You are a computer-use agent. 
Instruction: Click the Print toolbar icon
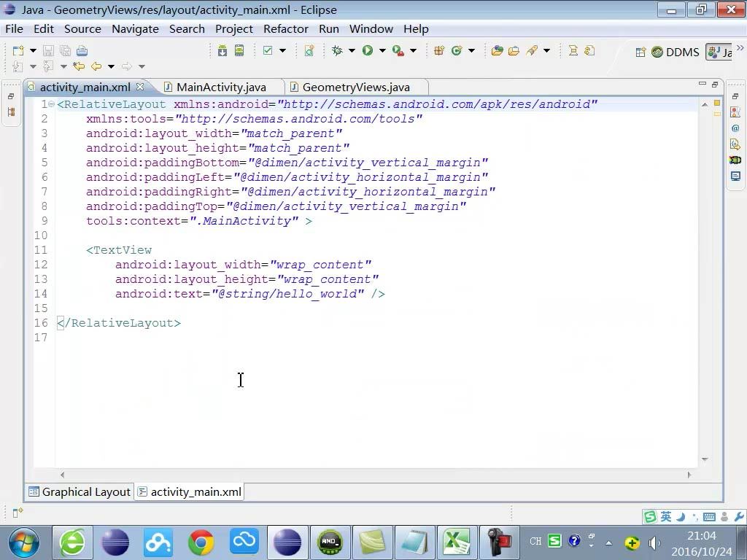(82, 50)
